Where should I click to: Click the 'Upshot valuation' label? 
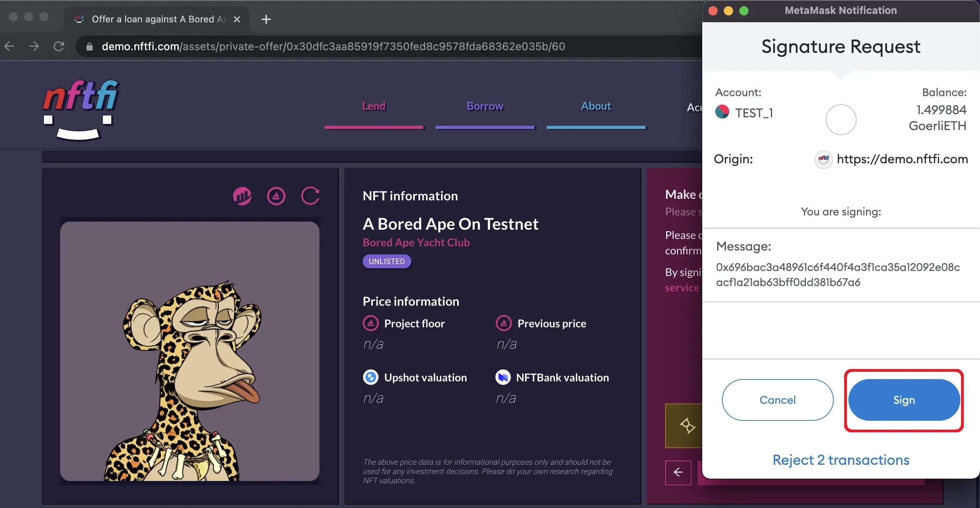tap(426, 378)
